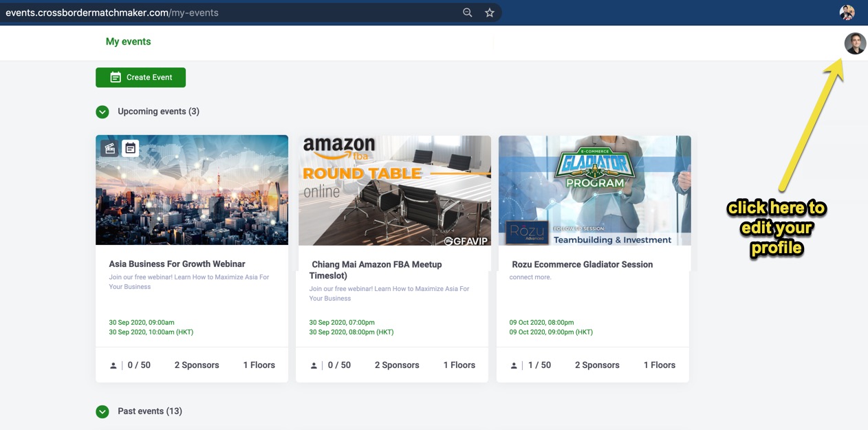868x430 pixels.
Task: Collapse the Upcoming events section
Action: (x=102, y=111)
